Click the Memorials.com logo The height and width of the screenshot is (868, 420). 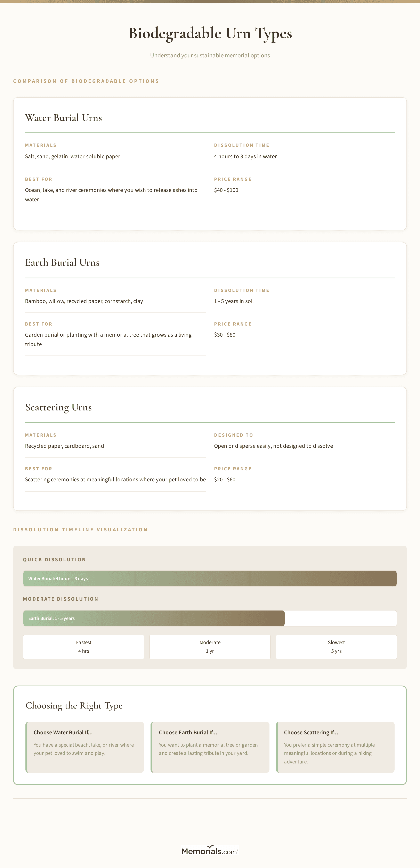click(210, 851)
